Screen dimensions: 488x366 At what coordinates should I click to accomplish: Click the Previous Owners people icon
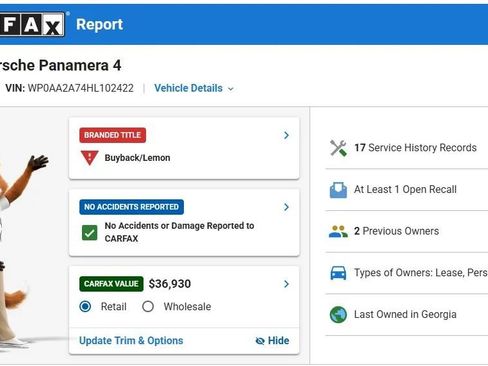pyautogui.click(x=338, y=231)
